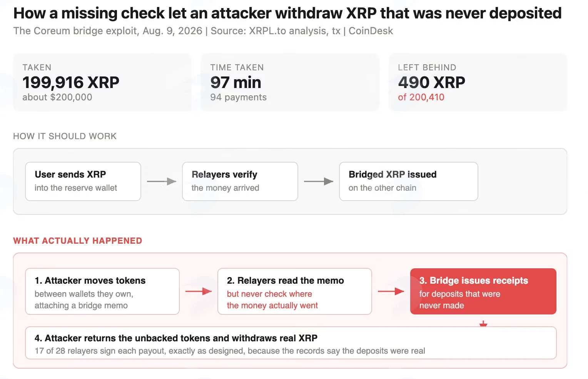Click the red 'of 200,410' text

point(421,97)
